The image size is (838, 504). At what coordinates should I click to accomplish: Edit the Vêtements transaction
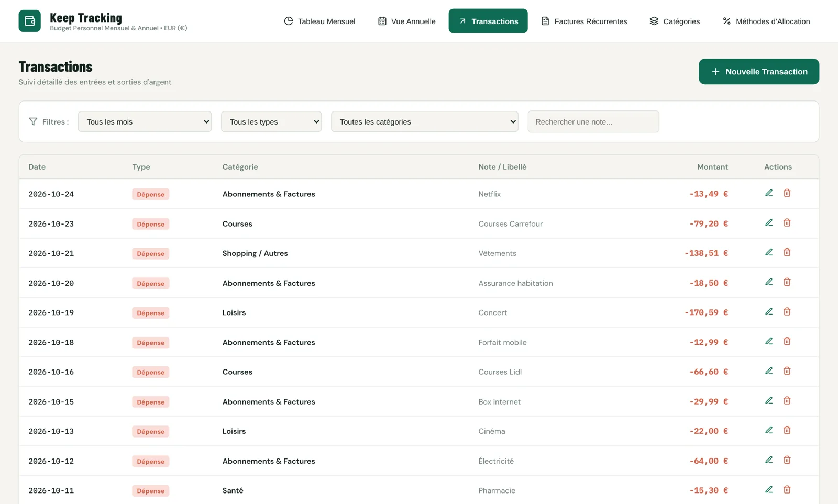[x=769, y=252]
